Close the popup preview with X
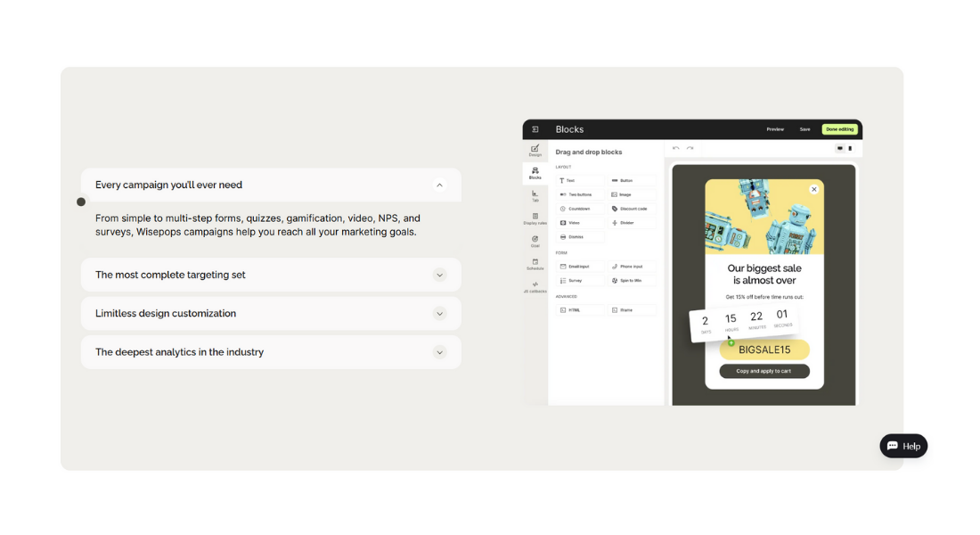The height and width of the screenshot is (535, 980). click(813, 189)
